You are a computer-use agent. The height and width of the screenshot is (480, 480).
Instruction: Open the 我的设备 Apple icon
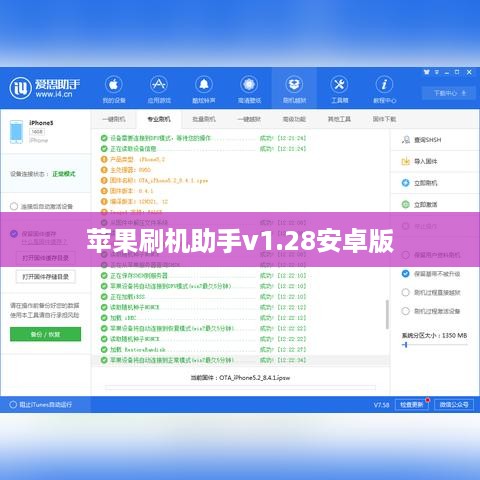(114, 84)
